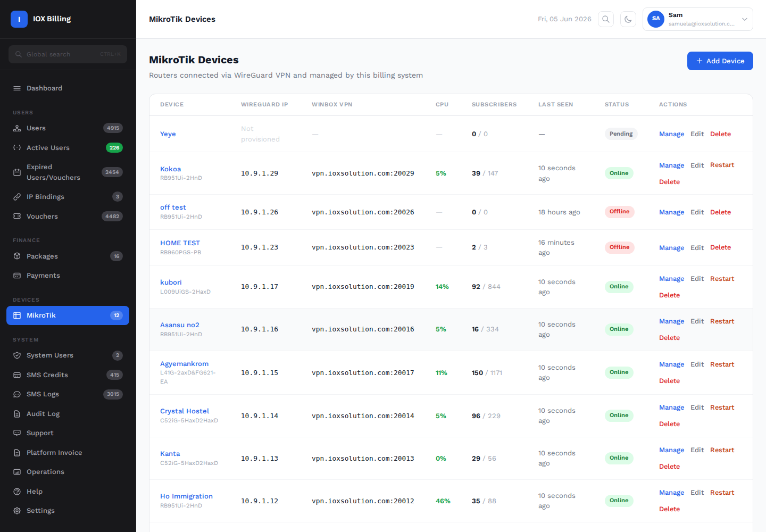Click the Fri, 05 Jun 2026 date

click(x=564, y=19)
